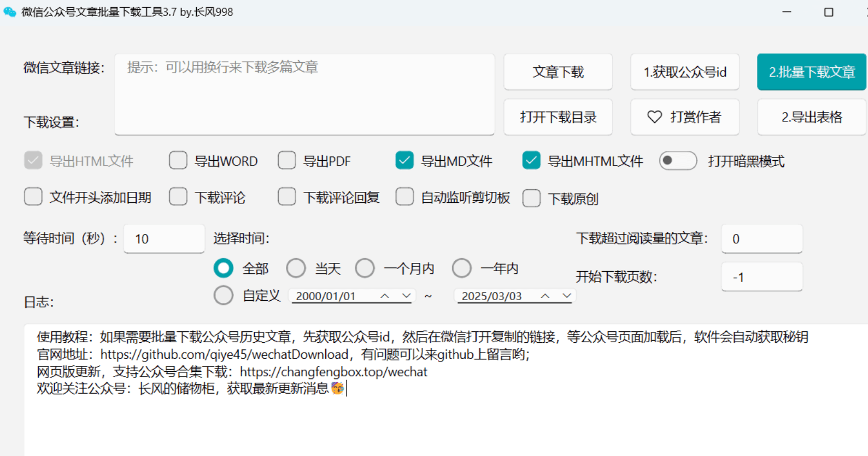868x456 pixels.
Task: Enable 自动监听剪切板 checkbox
Action: tap(404, 197)
